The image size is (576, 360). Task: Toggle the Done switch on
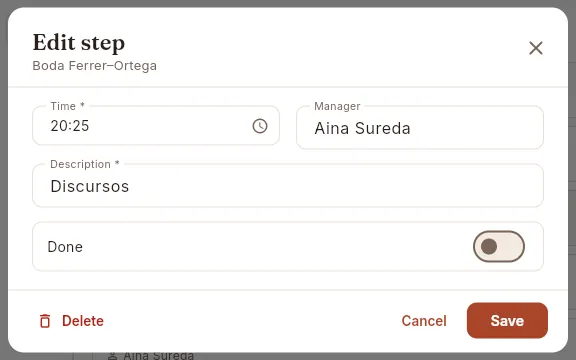(x=498, y=246)
